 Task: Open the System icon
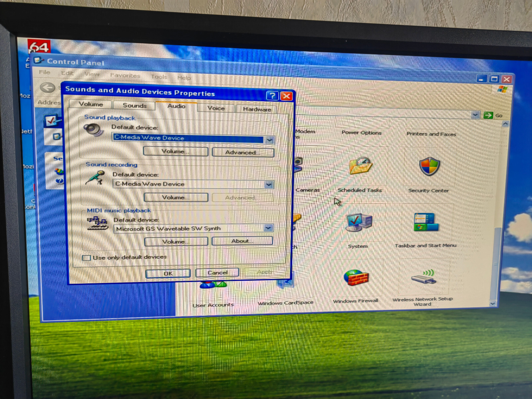coord(359,222)
